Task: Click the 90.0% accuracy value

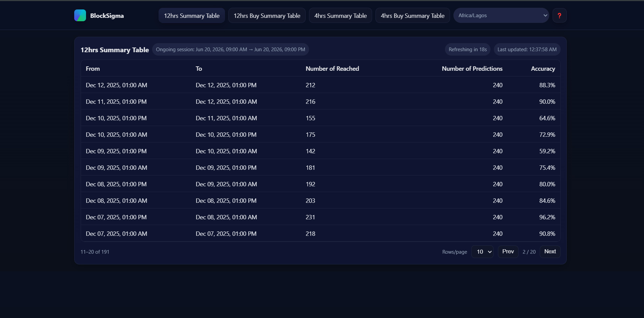Action: coord(547,102)
